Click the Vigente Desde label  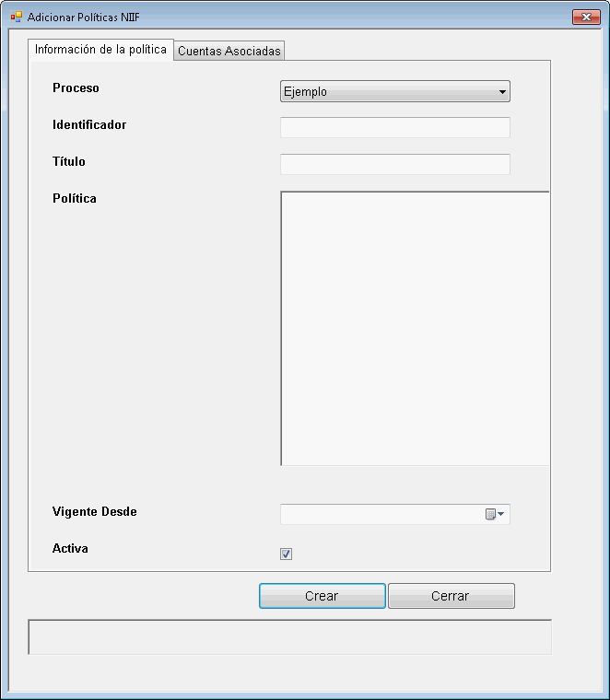(x=95, y=512)
